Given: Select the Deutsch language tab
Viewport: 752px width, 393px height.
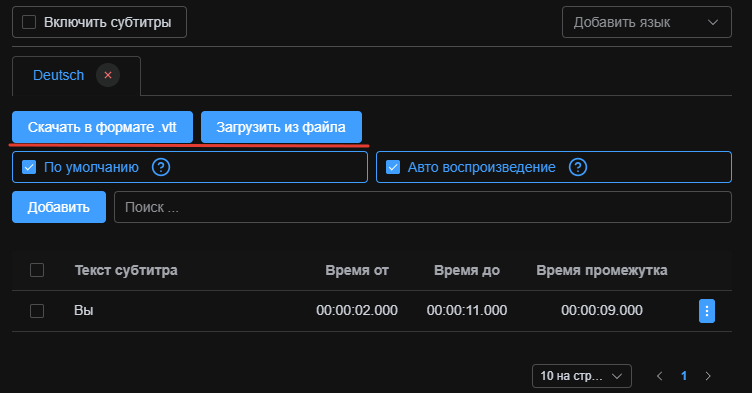Looking at the screenshot, I should 59,75.
